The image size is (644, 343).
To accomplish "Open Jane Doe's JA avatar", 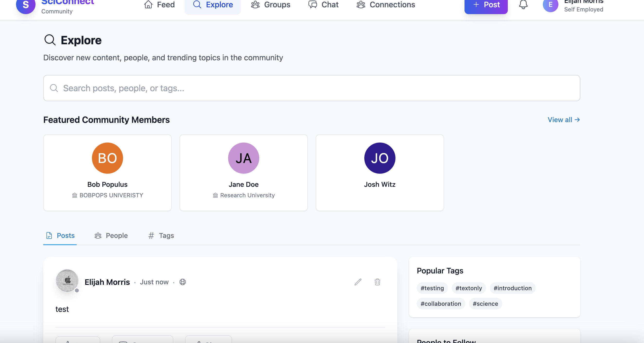I will (x=243, y=158).
